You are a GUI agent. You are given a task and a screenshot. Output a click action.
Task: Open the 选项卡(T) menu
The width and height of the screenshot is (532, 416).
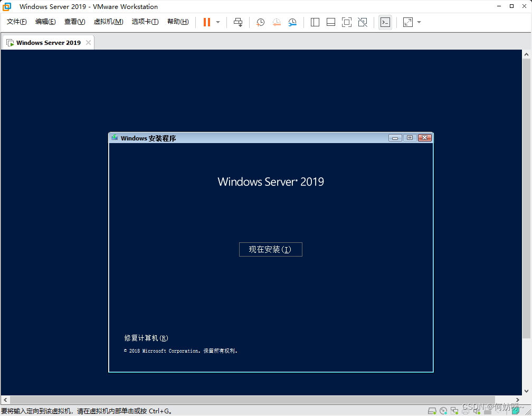145,22
